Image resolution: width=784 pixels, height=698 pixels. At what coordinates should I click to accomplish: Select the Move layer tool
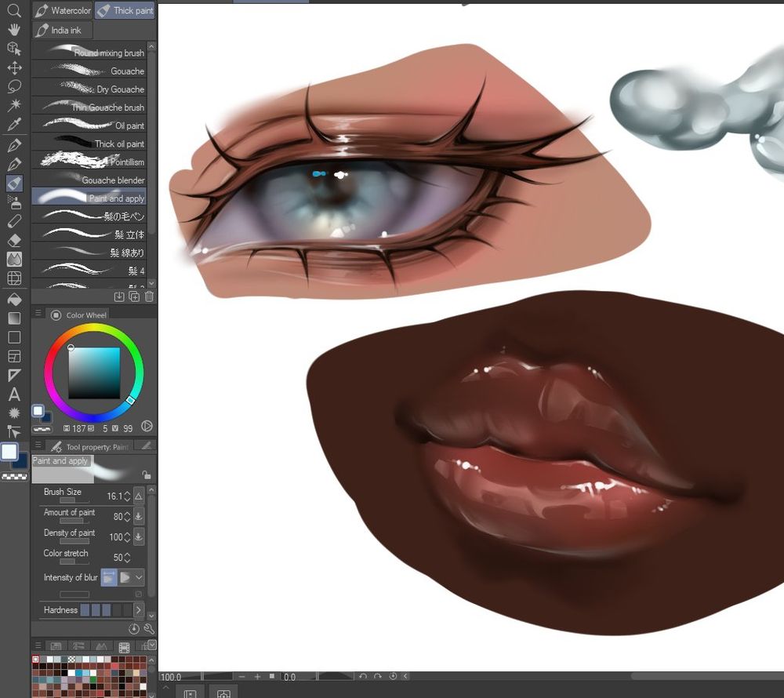(x=14, y=67)
